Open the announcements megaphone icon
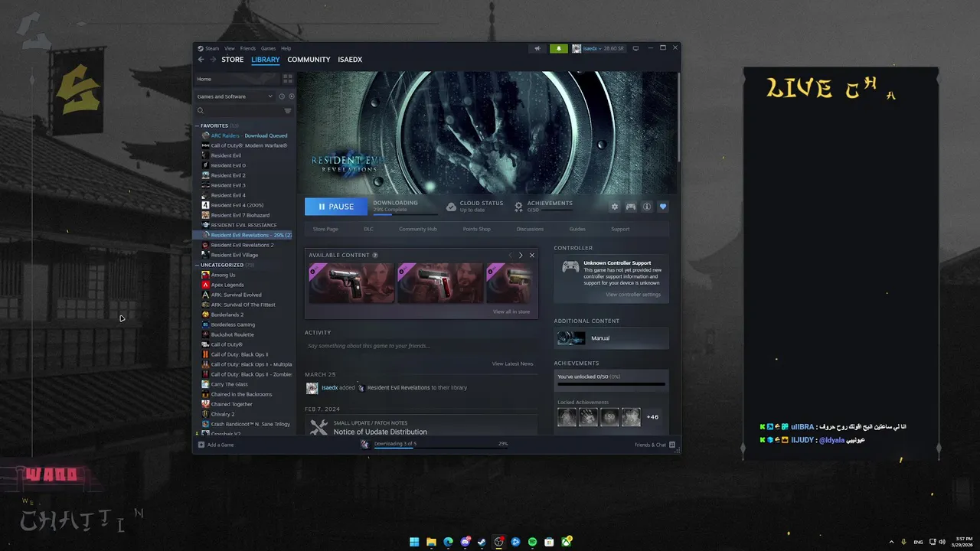 coord(537,48)
